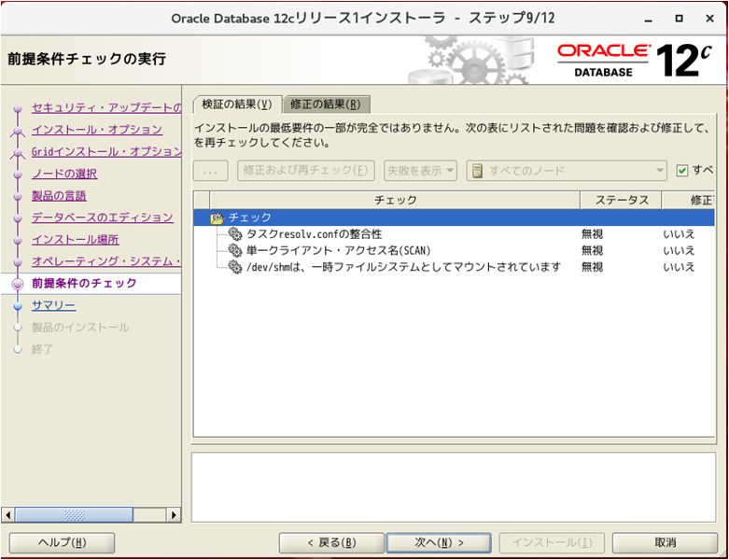The image size is (729, 560).
Task: Click left arrow of sidebar horizontal scrollbar
Action: [7, 514]
